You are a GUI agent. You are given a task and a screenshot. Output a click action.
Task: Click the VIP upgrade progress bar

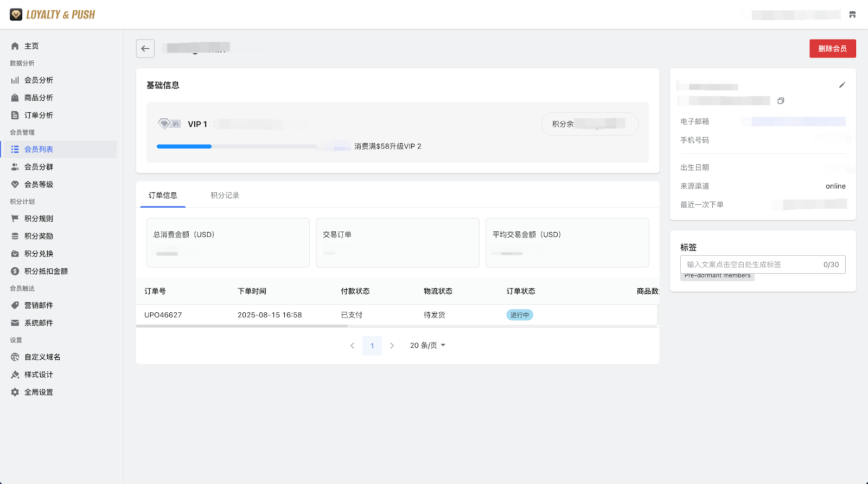[237, 146]
